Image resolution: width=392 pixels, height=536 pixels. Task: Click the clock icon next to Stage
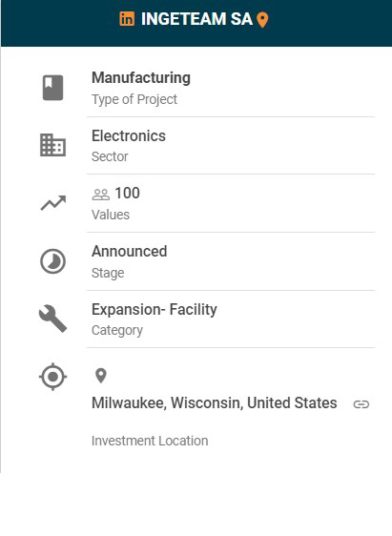coord(52,261)
